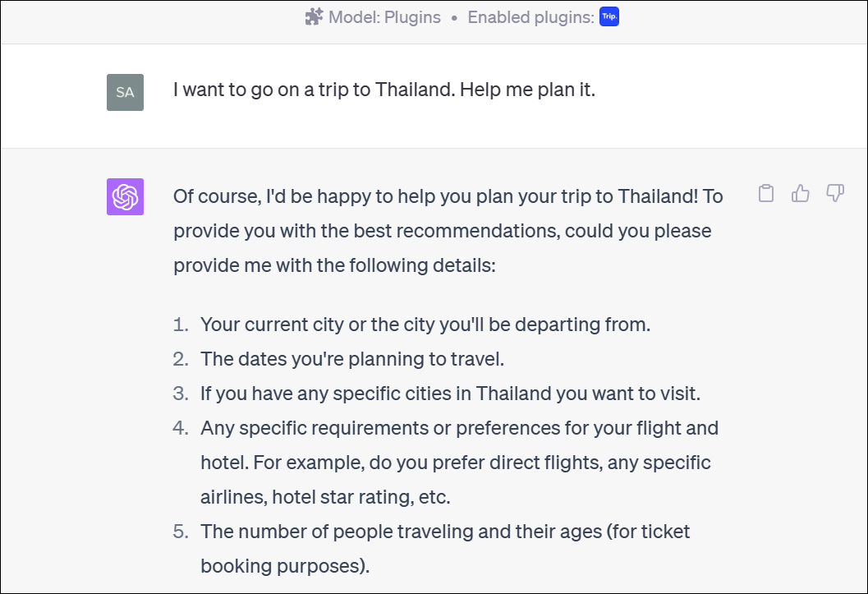Click the ChatGPT assistant avatar
868x594 pixels.
coord(125,196)
